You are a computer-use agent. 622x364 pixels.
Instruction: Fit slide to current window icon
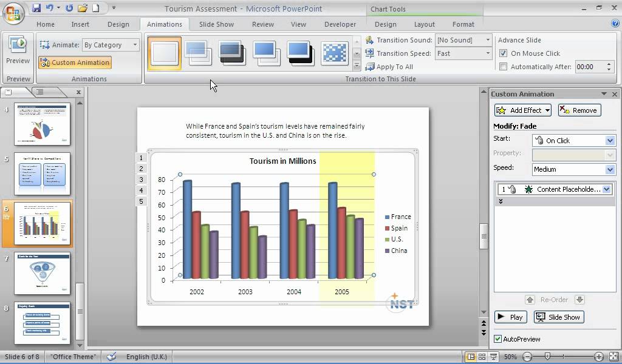tap(613, 357)
